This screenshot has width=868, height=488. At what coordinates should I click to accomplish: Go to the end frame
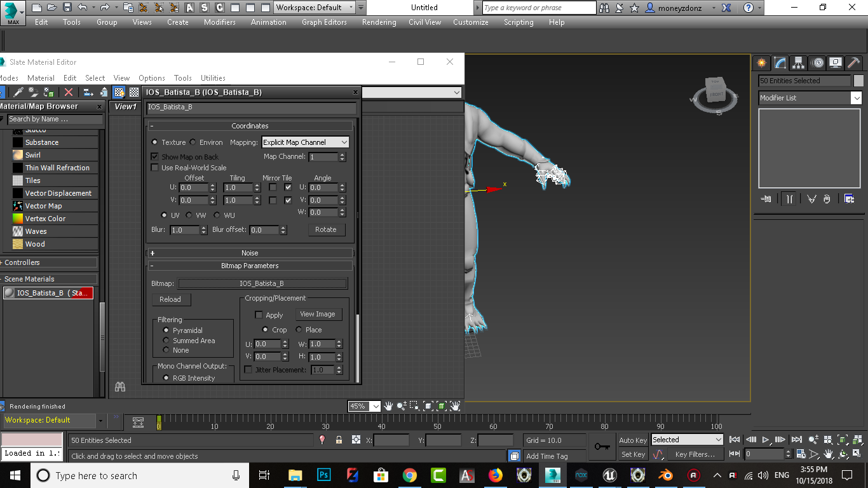point(797,440)
